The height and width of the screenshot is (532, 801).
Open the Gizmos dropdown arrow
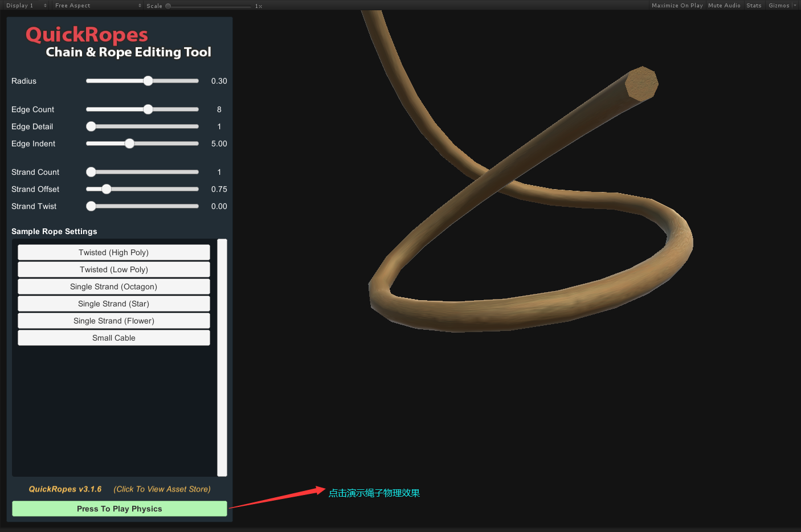point(795,5)
